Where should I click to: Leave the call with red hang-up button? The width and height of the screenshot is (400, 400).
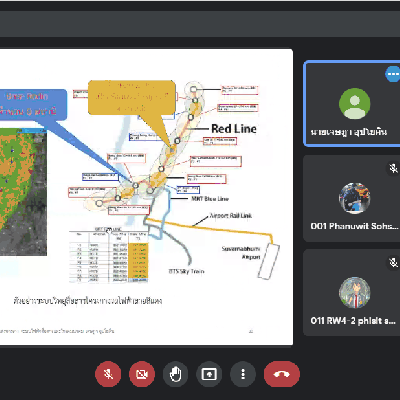[282, 374]
